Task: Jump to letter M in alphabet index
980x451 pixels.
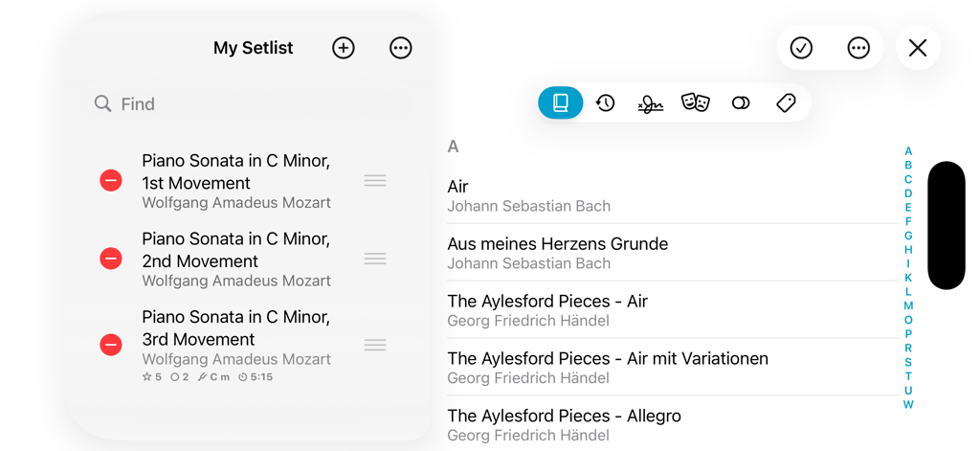Action: pyautogui.click(x=908, y=305)
